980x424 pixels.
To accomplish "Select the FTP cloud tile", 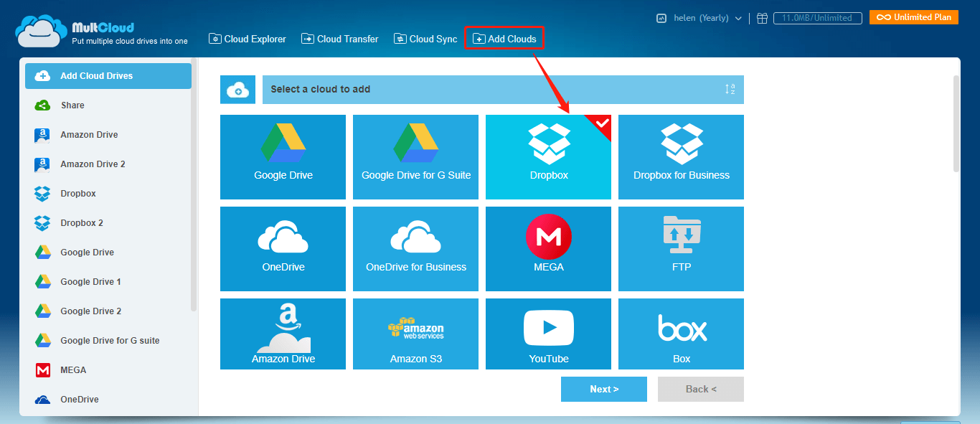I will click(681, 249).
